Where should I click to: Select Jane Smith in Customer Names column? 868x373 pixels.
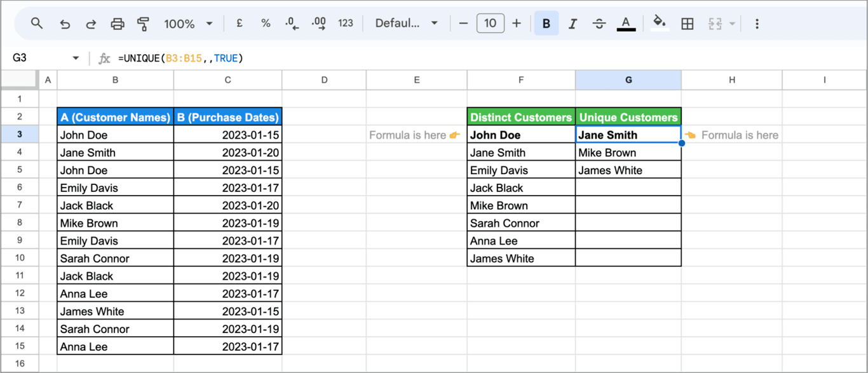(115, 153)
